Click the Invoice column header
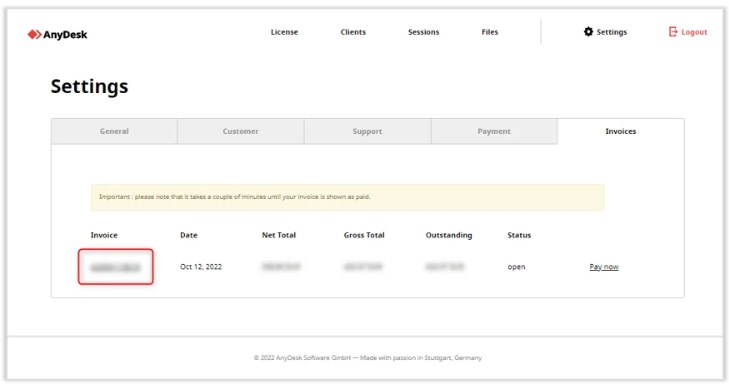729x386 pixels. point(104,235)
